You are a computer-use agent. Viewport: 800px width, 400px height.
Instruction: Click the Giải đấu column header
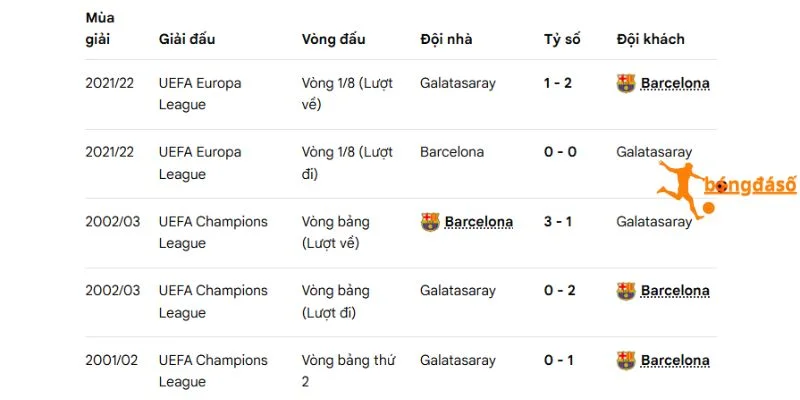point(187,39)
